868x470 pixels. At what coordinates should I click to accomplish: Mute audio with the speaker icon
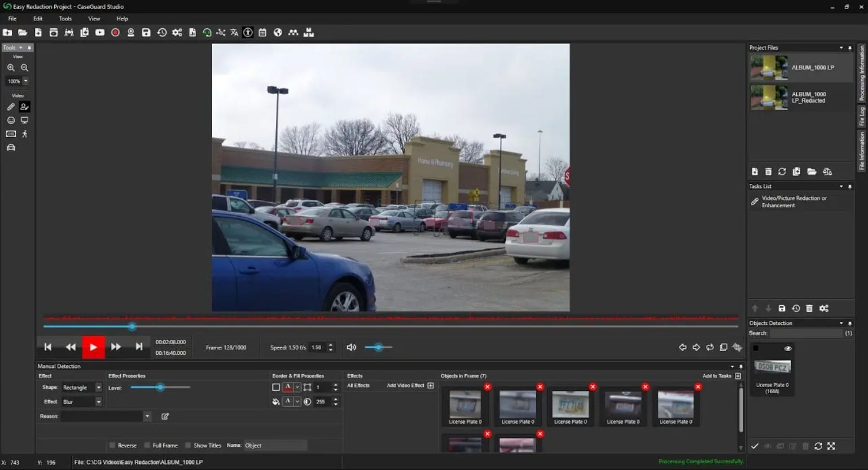coord(351,348)
